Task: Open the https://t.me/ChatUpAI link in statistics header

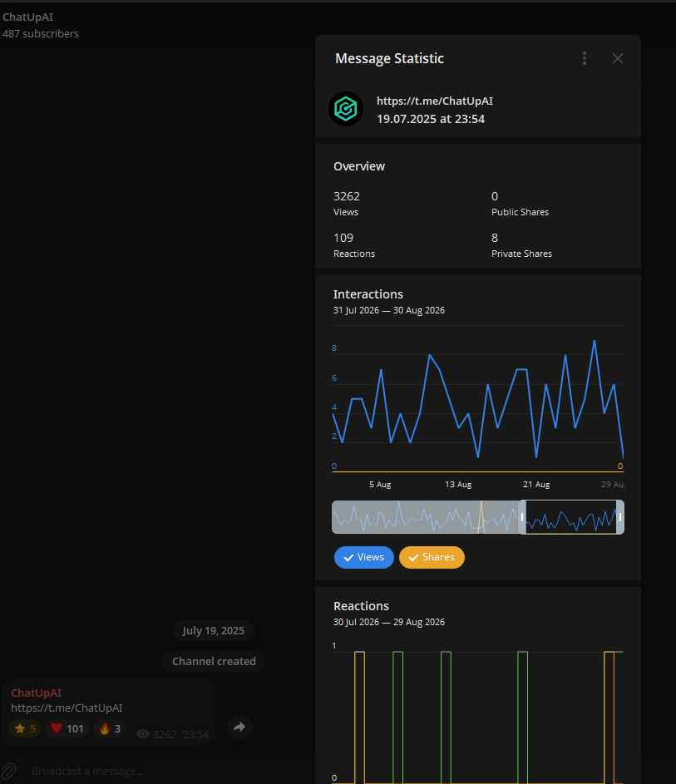Action: (x=435, y=101)
